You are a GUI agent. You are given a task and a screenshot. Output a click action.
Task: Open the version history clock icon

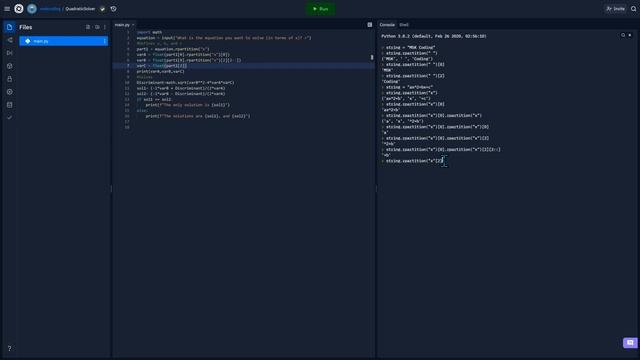pyautogui.click(x=113, y=9)
